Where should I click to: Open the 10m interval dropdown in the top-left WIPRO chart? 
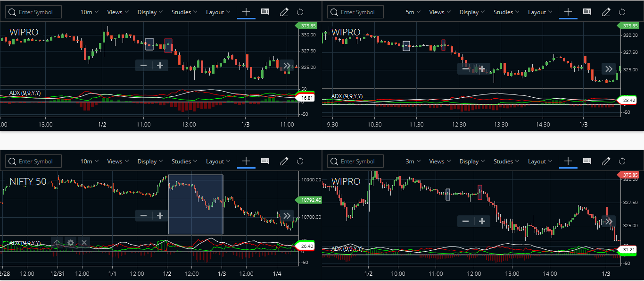click(x=90, y=12)
